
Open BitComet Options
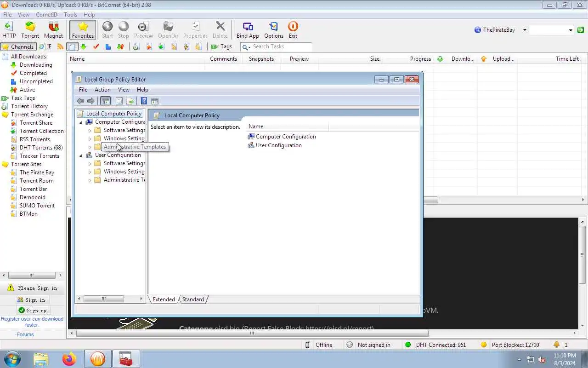[x=274, y=30]
